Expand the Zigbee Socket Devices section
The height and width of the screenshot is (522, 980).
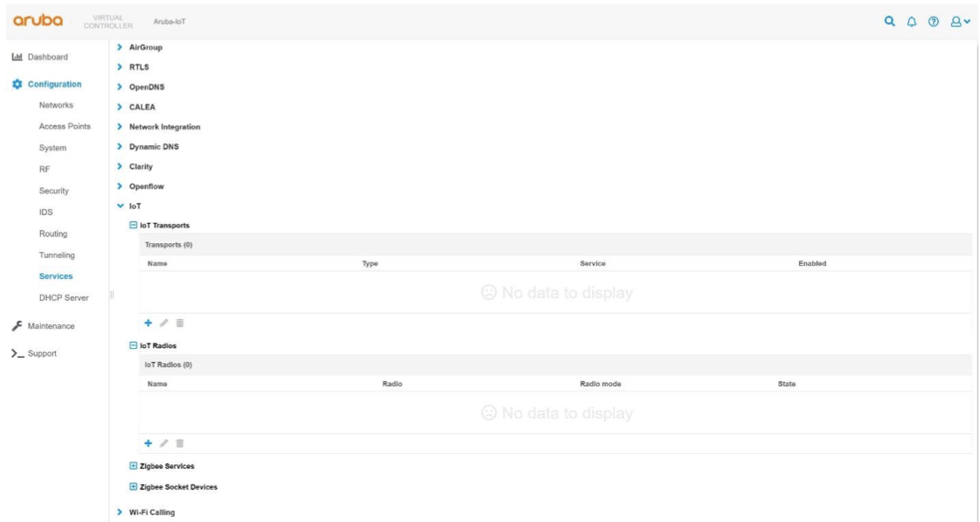[134, 487]
